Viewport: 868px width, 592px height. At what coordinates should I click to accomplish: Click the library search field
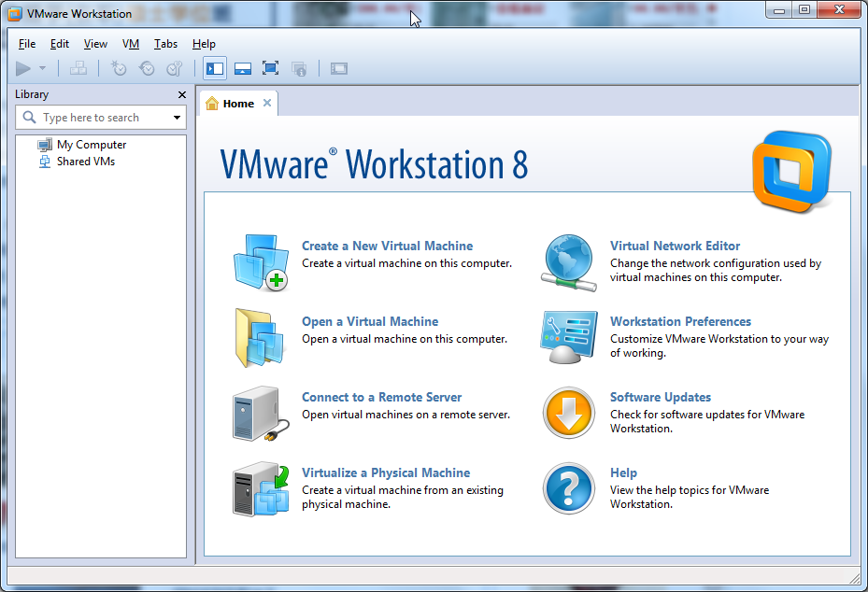[x=101, y=118]
